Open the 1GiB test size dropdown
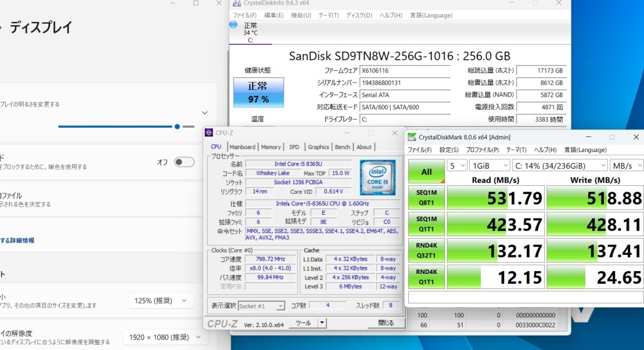This screenshot has width=644, height=350. point(490,166)
